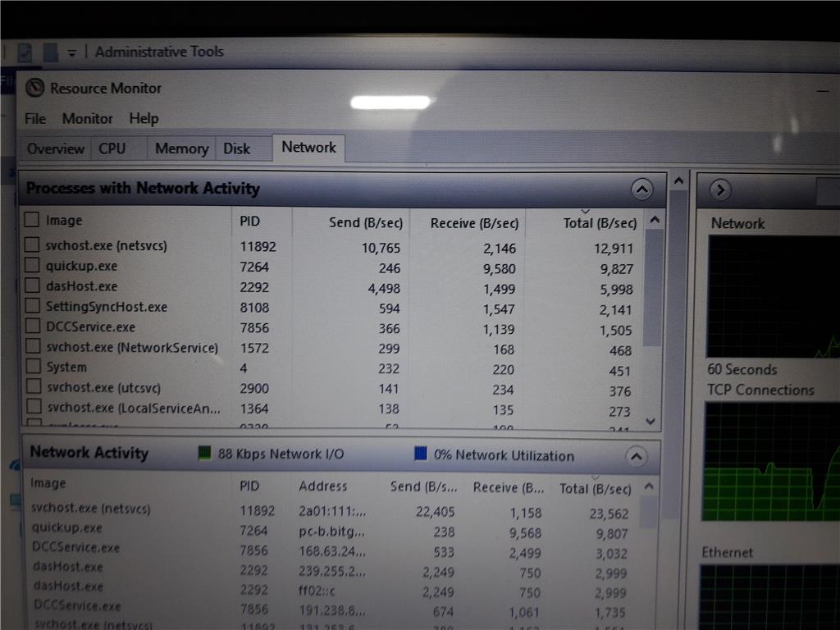This screenshot has width=840, height=630.
Task: Check the svchost.exe (utcsvc) checkbox
Action: click(x=34, y=386)
